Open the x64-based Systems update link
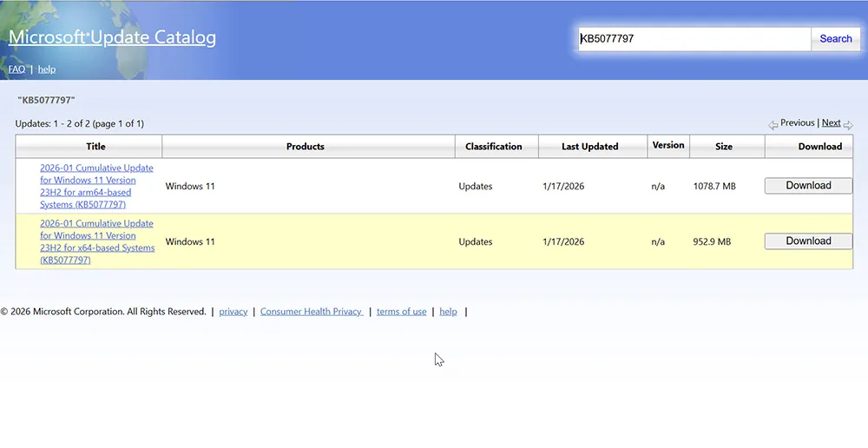This screenshot has width=868, height=448. tap(97, 241)
